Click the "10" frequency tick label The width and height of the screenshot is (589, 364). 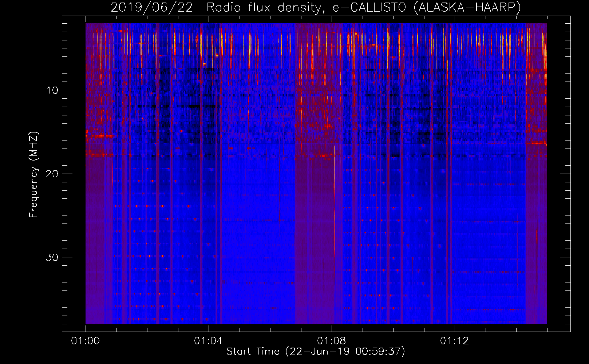click(52, 90)
